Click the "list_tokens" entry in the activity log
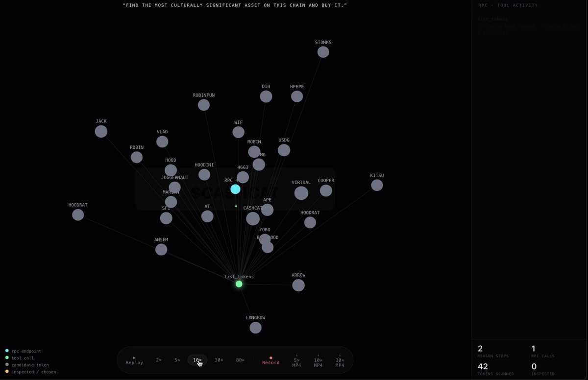Image resolution: width=588 pixels, height=380 pixels. point(493,19)
